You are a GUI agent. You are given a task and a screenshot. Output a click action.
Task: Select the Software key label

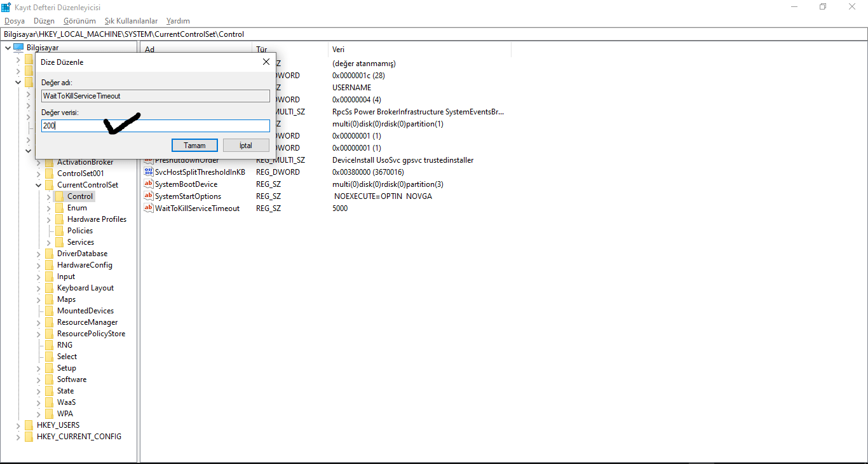pyautogui.click(x=72, y=379)
